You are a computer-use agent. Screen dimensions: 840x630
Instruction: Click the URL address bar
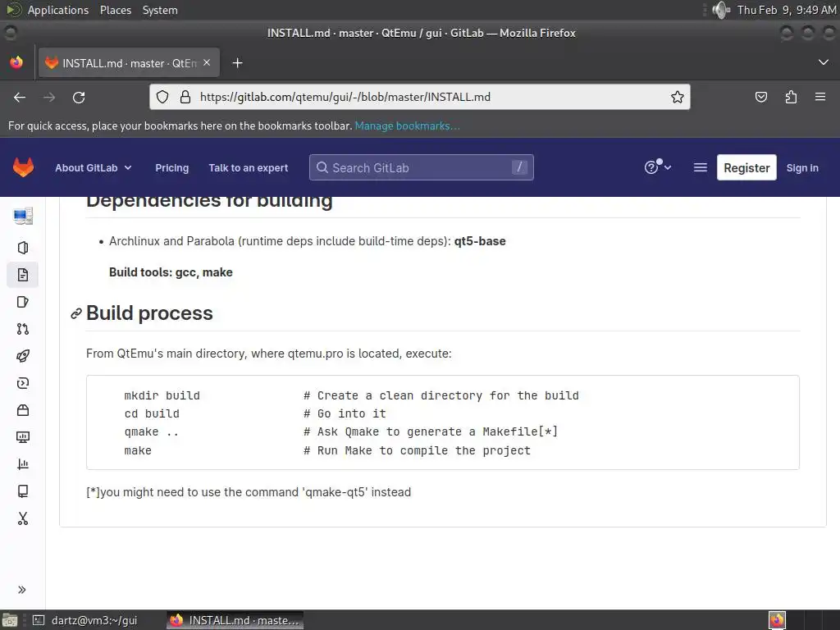click(419, 97)
